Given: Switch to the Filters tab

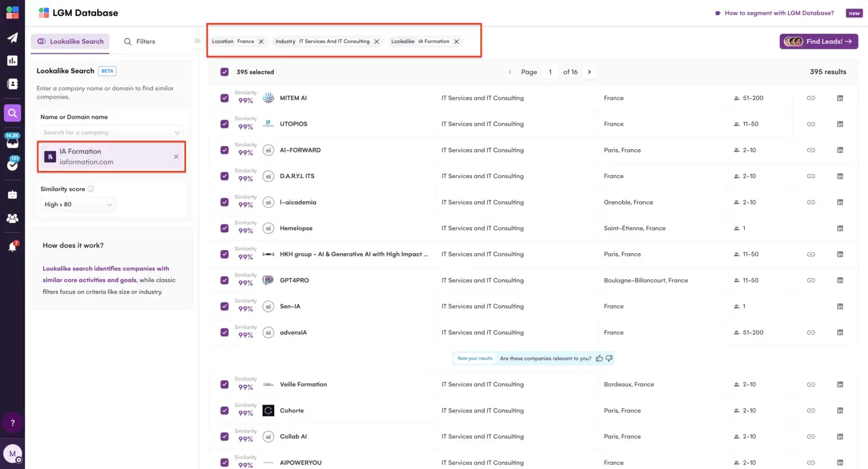Looking at the screenshot, I should pos(140,41).
